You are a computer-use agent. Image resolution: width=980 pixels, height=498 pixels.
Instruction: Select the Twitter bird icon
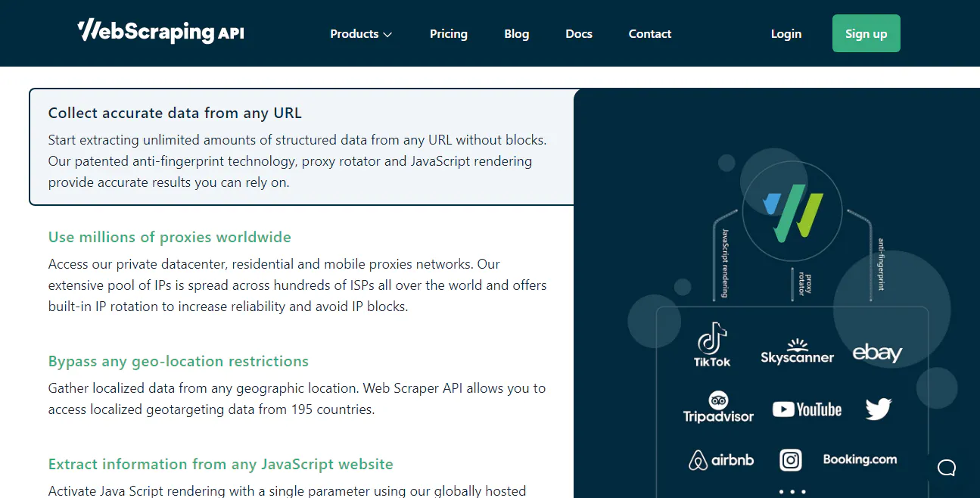click(x=878, y=408)
